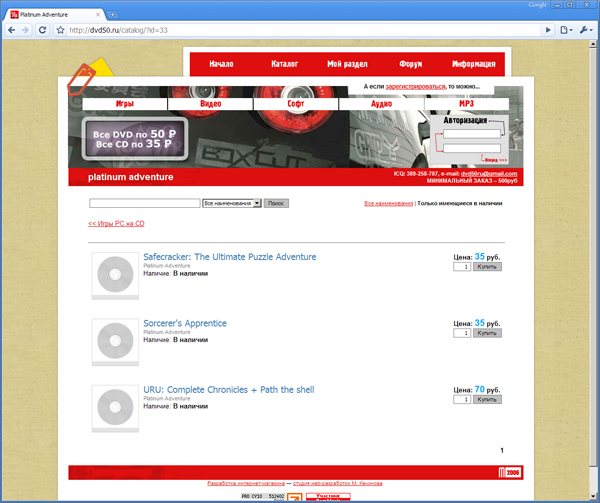
Task: Switch to the MP3 category tab
Action: tap(467, 104)
